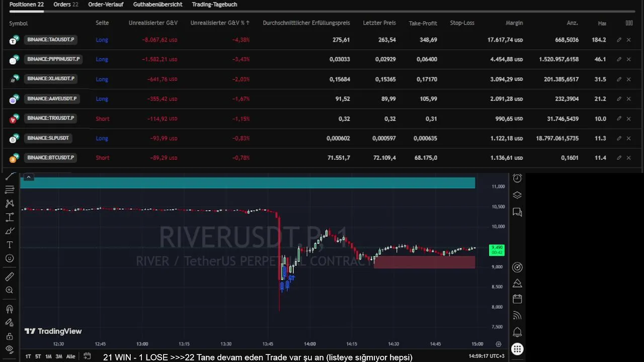This screenshot has width=644, height=362.
Task: Open chart settings gear by time axis
Action: point(499,344)
